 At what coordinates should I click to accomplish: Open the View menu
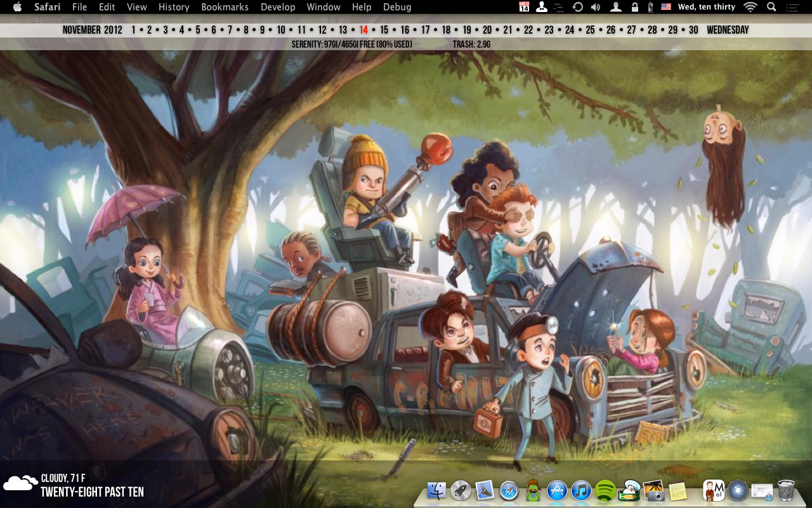click(x=137, y=7)
